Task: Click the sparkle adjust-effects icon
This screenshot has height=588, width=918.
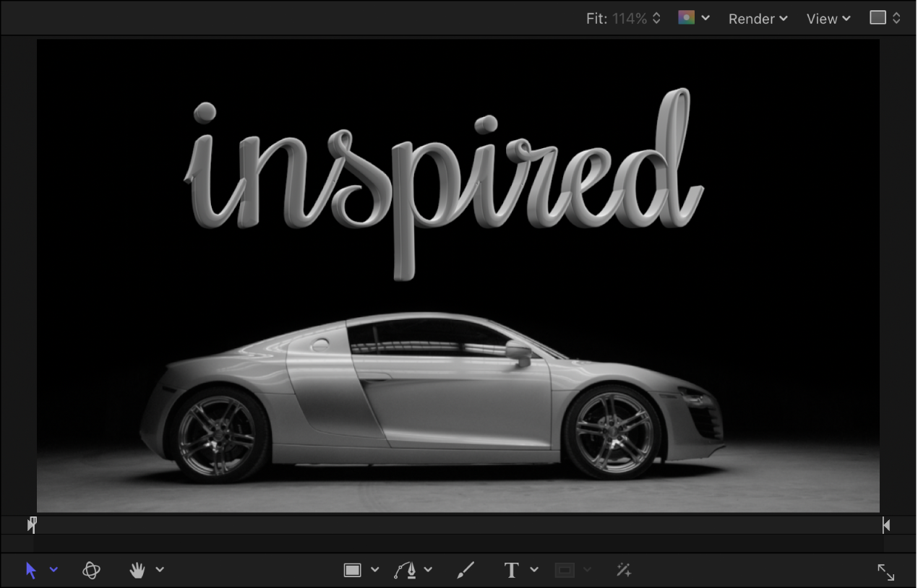Action: [x=624, y=570]
